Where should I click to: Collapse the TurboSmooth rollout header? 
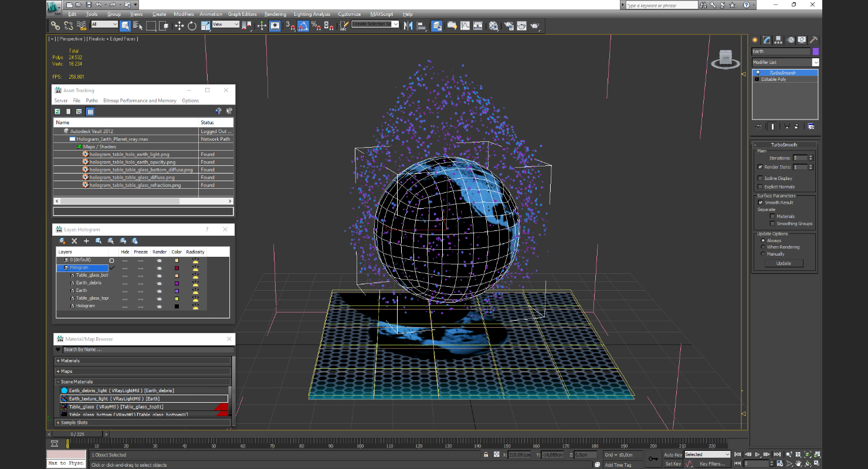tap(784, 145)
